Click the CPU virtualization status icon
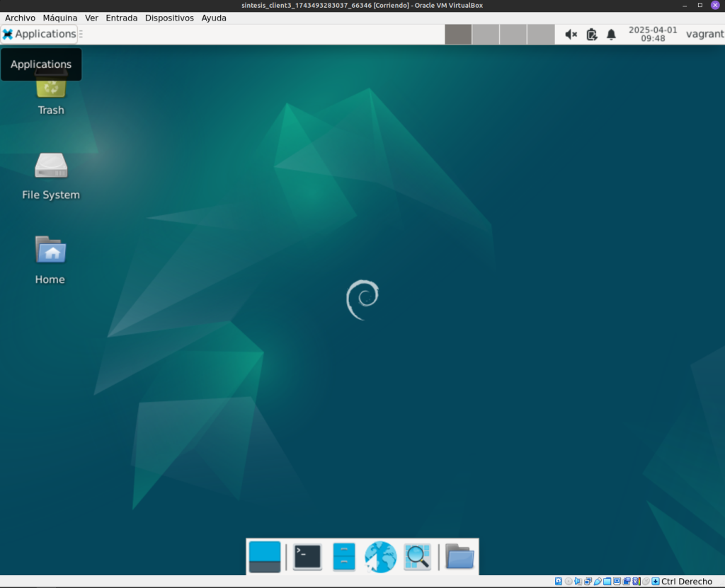Image resolution: width=725 pixels, height=588 pixels. 636,582
